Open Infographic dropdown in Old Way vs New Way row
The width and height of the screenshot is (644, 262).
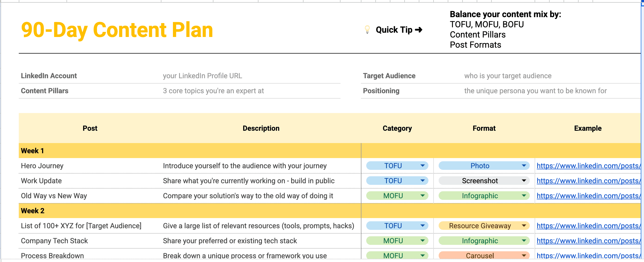[x=524, y=196]
